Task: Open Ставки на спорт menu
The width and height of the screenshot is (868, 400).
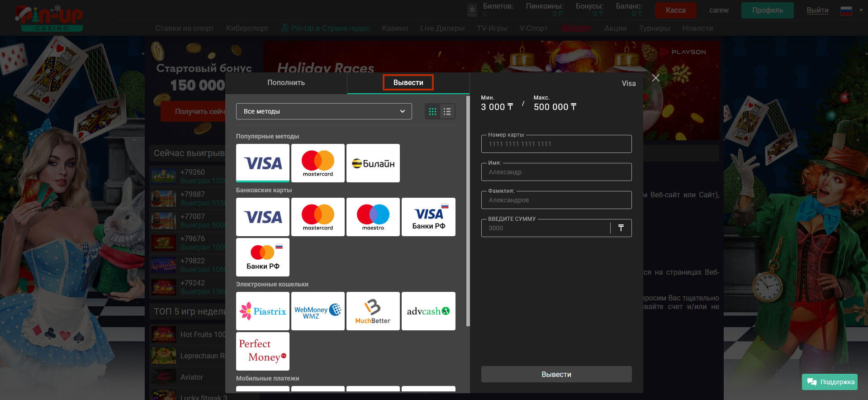Action: click(185, 28)
